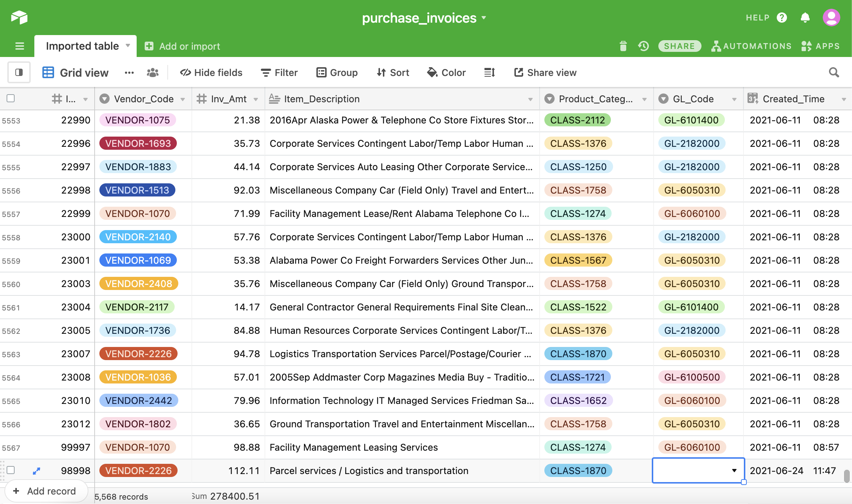Toggle checkbox for row 5567
The height and width of the screenshot is (504, 852).
[x=12, y=447]
